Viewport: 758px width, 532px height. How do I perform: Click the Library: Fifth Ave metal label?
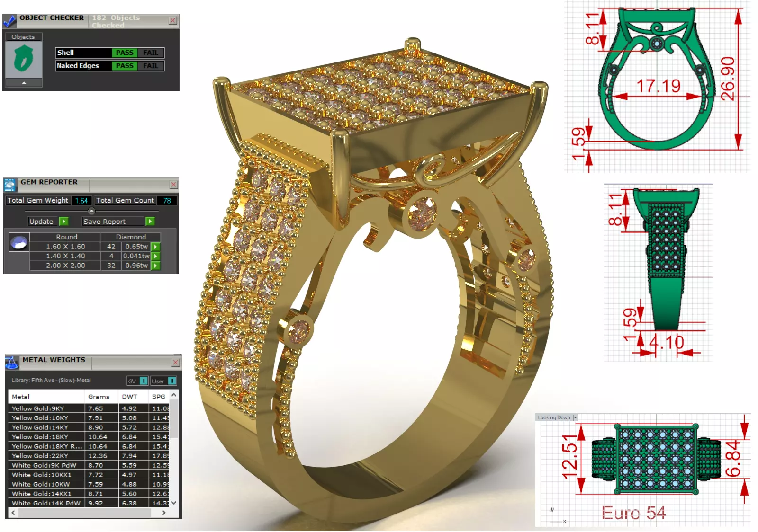point(51,381)
